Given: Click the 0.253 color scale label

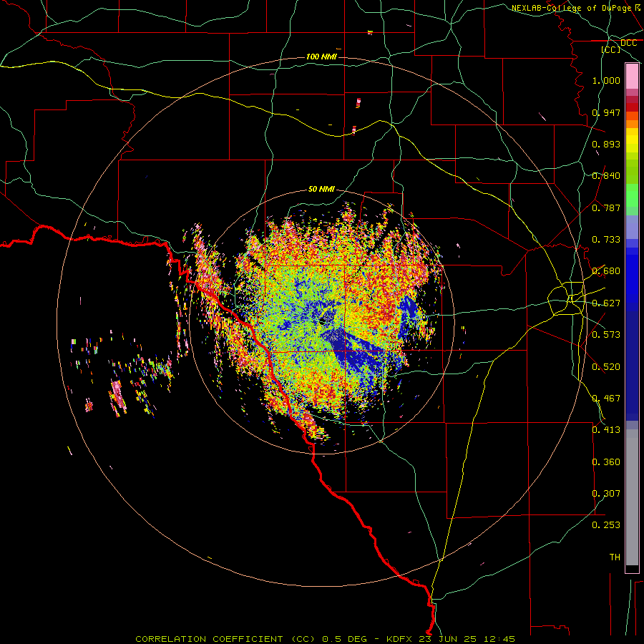Looking at the screenshot, I should tap(606, 525).
